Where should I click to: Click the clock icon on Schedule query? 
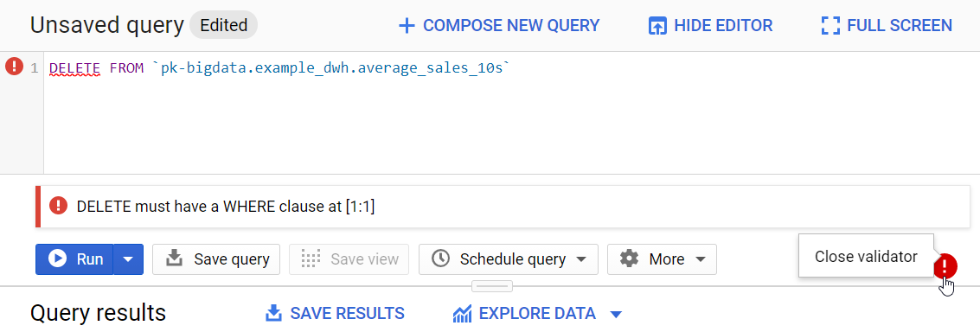point(440,259)
